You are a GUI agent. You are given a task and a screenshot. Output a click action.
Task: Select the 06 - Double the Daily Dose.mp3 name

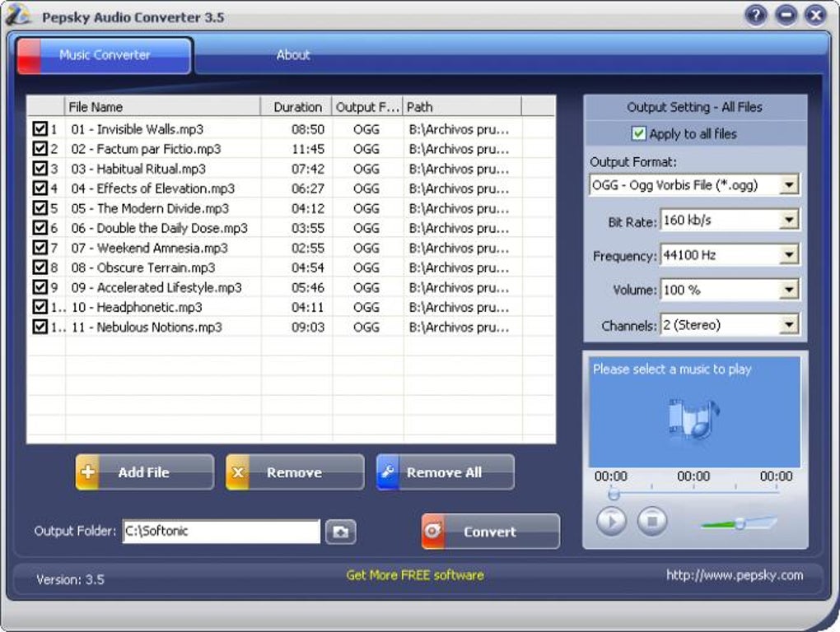(159, 228)
